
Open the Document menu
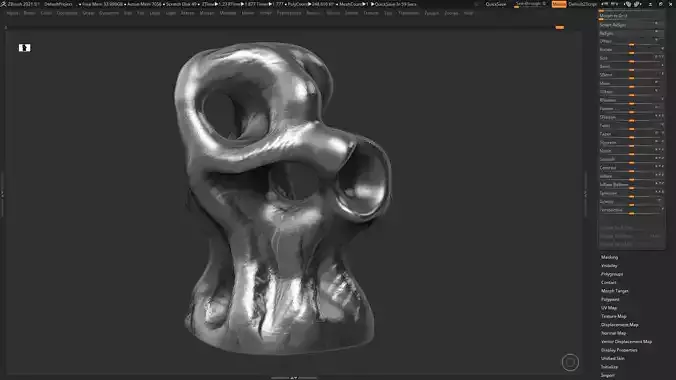point(67,13)
